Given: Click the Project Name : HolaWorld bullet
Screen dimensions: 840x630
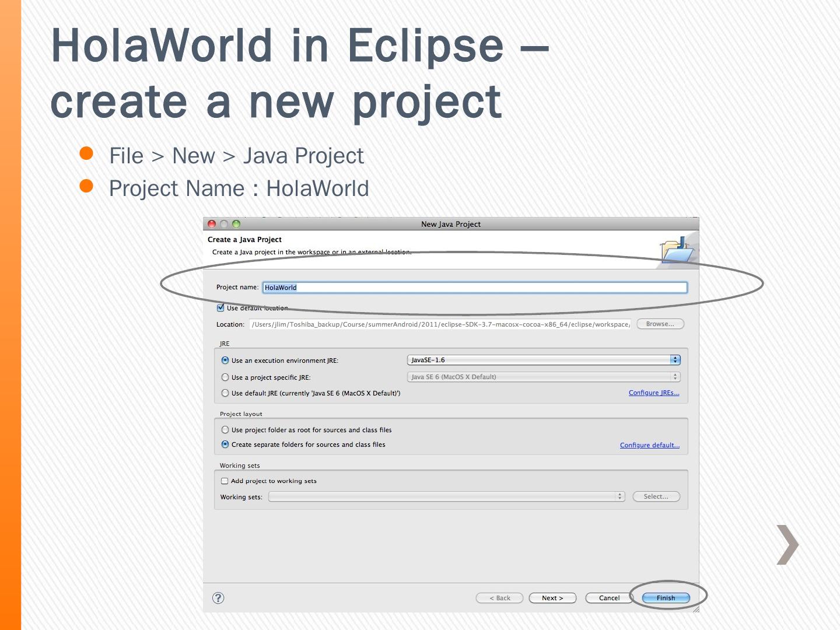Looking at the screenshot, I should click(x=239, y=188).
